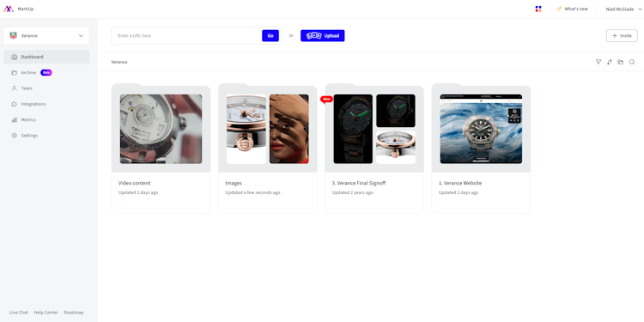Expand the Niall McGlade account menu
Viewport: 644px width, 322px height.
click(623, 9)
